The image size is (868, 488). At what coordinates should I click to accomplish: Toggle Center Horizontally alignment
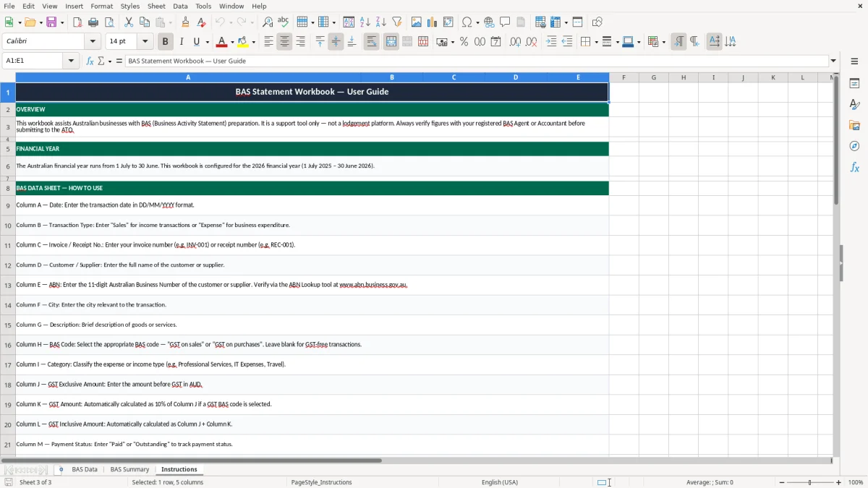284,42
